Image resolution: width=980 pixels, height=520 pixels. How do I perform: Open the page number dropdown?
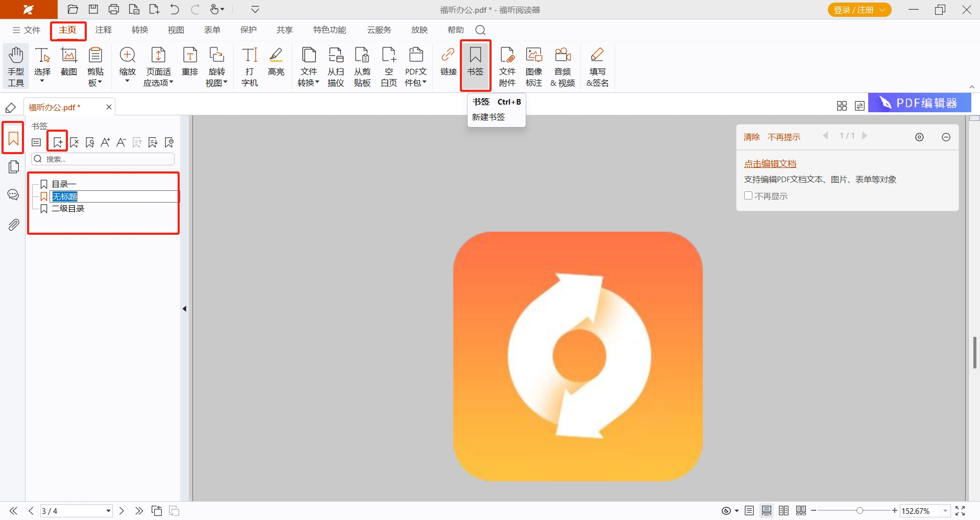pos(108,511)
